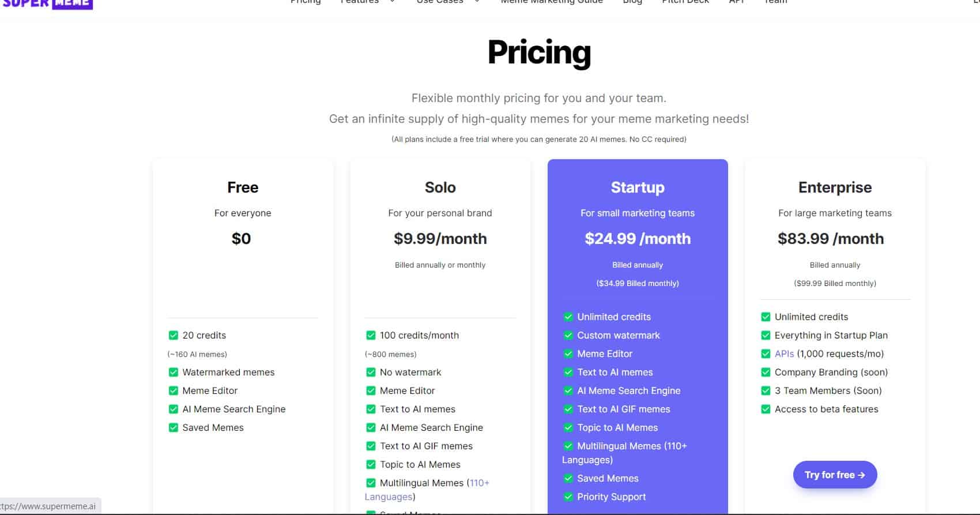Click the Super Meme logo
This screenshot has width=980, height=515.
47,3
